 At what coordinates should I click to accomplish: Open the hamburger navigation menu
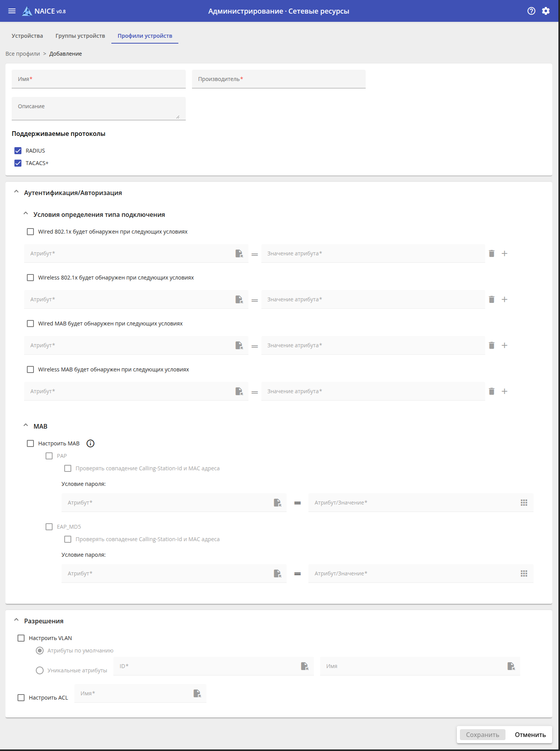pos(12,11)
